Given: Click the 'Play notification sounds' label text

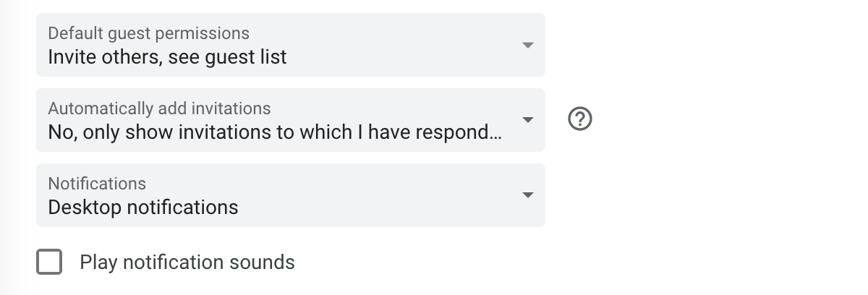Looking at the screenshot, I should point(187,262).
